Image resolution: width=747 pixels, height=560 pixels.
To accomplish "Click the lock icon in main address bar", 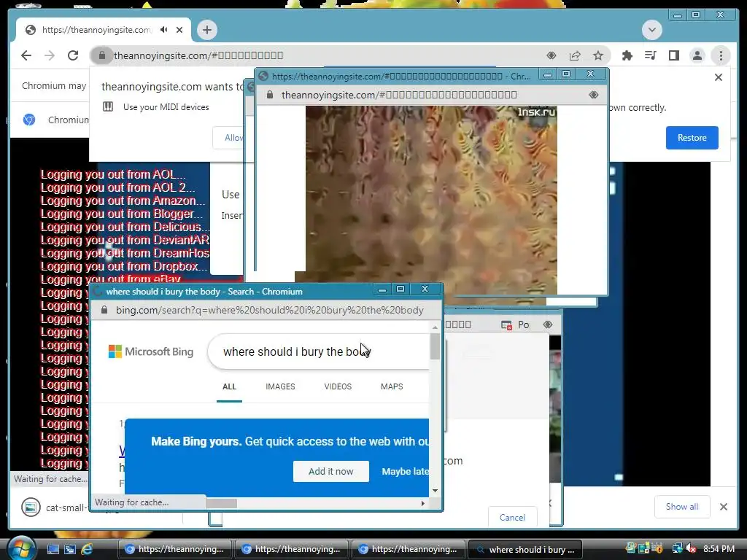I will click(101, 55).
